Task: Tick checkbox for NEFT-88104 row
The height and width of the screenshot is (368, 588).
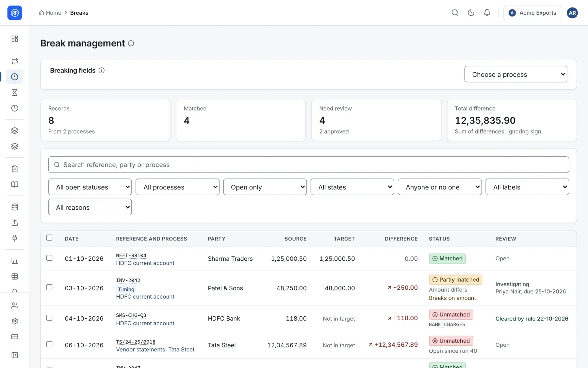Action: [49, 258]
